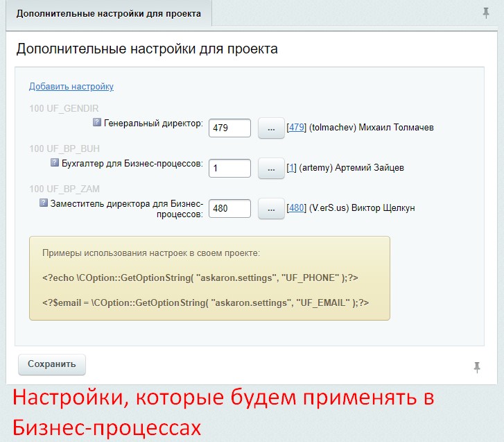
Task: Click the Бухгалтер для Бизнес-процессов label
Action: [x=132, y=164]
